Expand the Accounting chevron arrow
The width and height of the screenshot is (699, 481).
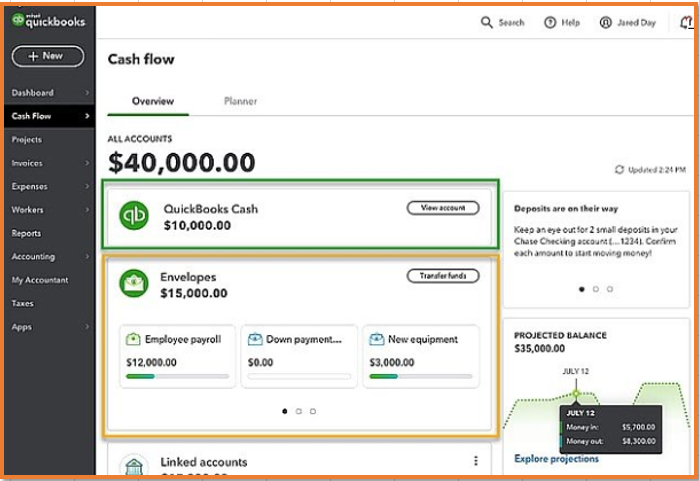(87, 256)
